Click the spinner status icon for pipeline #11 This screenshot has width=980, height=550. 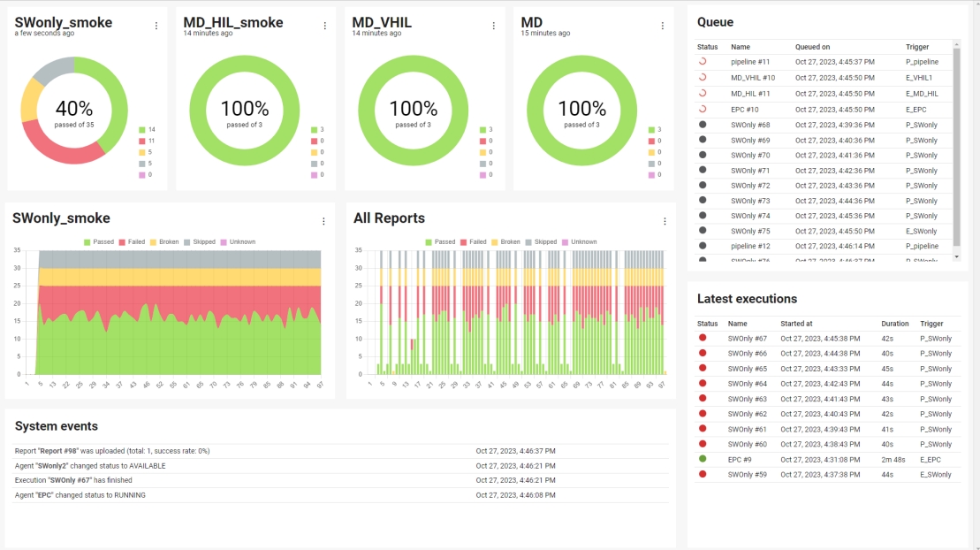(x=703, y=61)
